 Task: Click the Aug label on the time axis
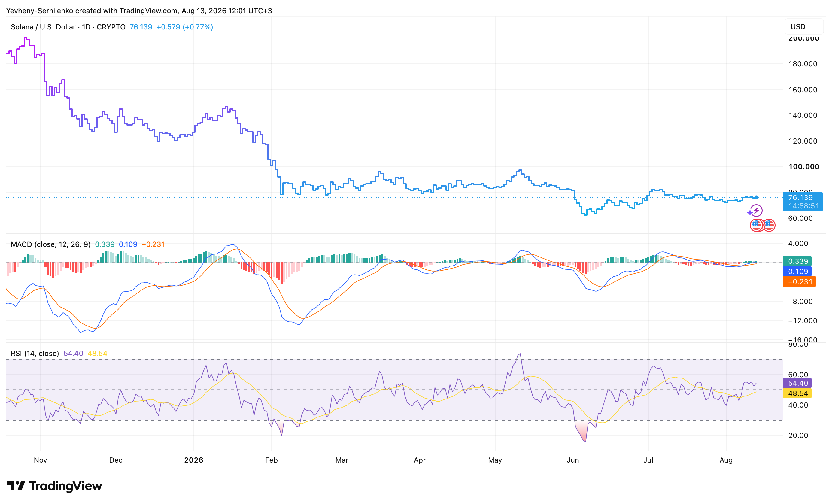726,460
